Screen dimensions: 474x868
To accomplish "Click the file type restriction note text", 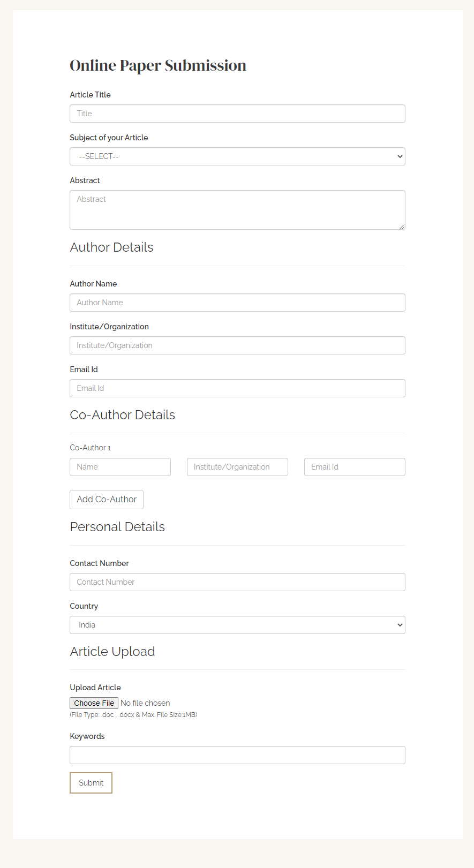I will point(133,714).
